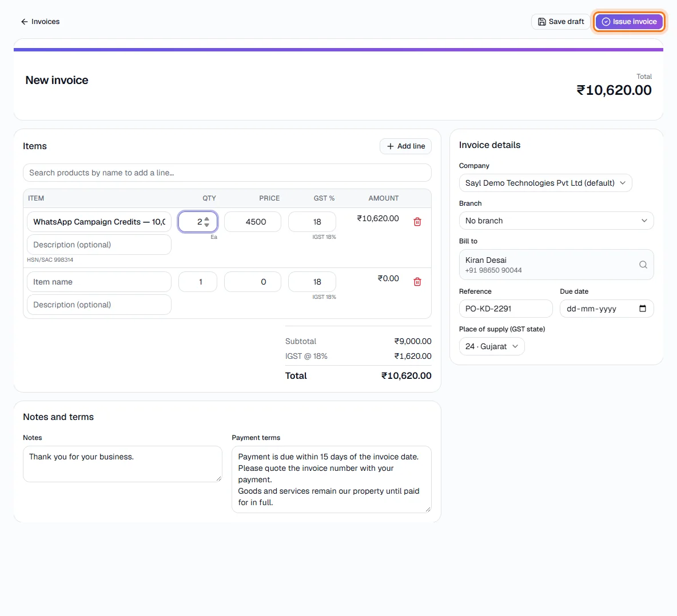The height and width of the screenshot is (616, 677).
Task: Increment quantity stepper on first line
Action: 207,219
